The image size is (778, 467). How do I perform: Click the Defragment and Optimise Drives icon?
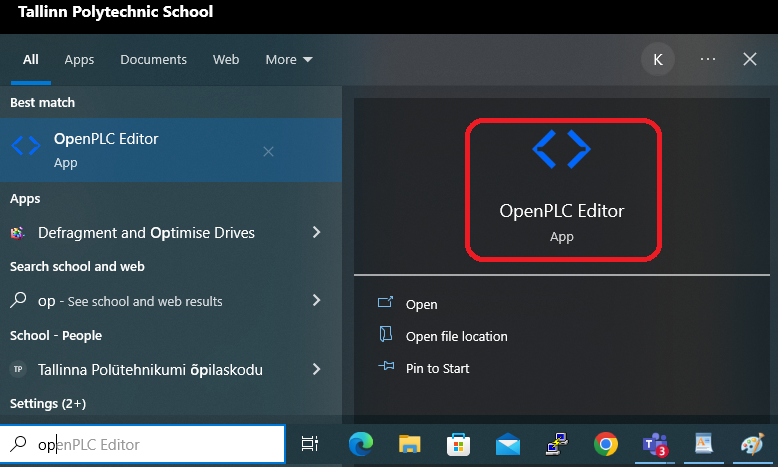pyautogui.click(x=18, y=233)
